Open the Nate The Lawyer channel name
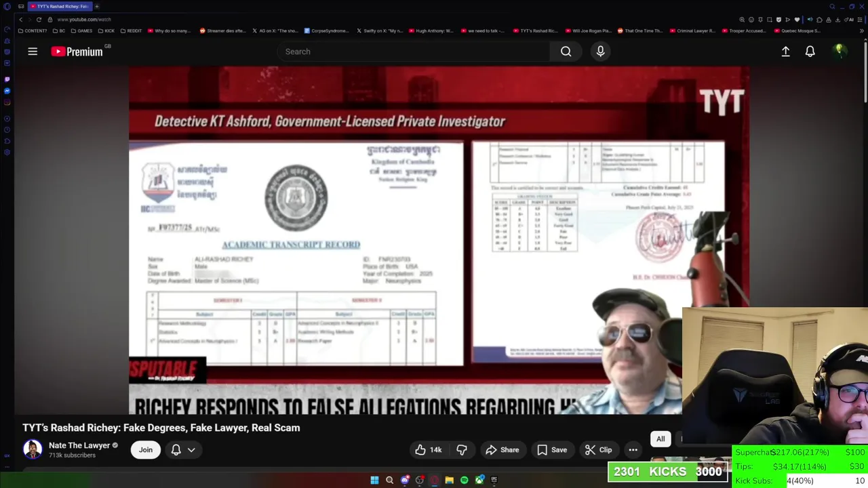 [x=79, y=445]
